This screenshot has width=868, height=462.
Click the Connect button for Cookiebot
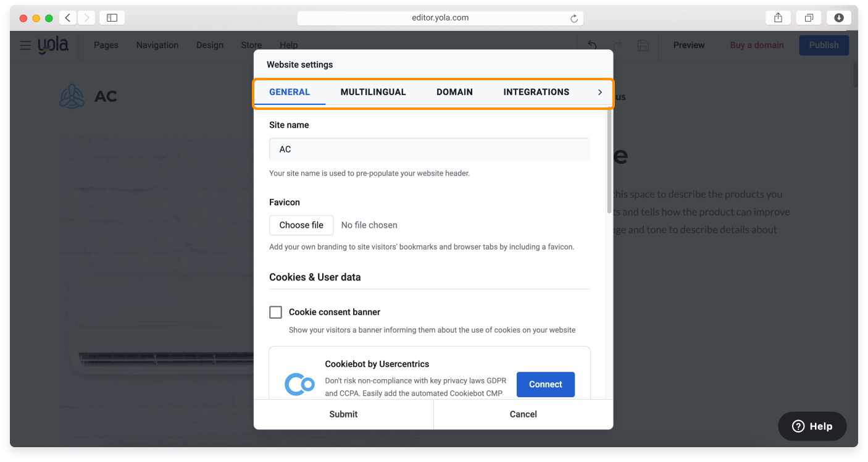point(546,384)
